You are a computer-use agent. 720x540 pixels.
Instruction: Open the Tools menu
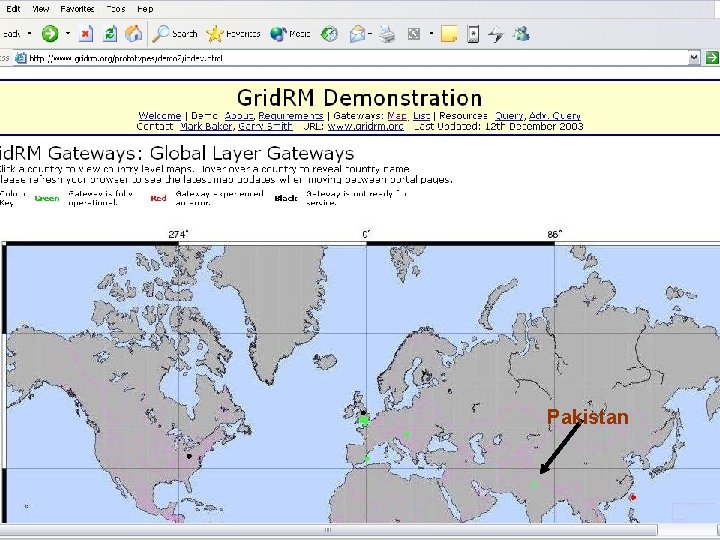pos(115,9)
